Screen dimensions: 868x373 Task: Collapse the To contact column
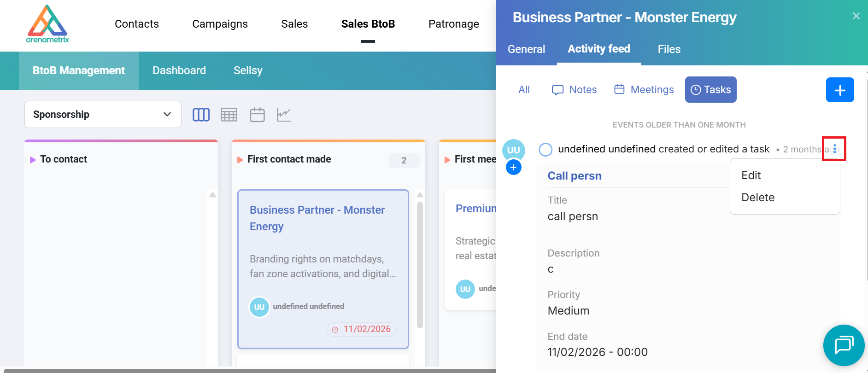(x=33, y=160)
